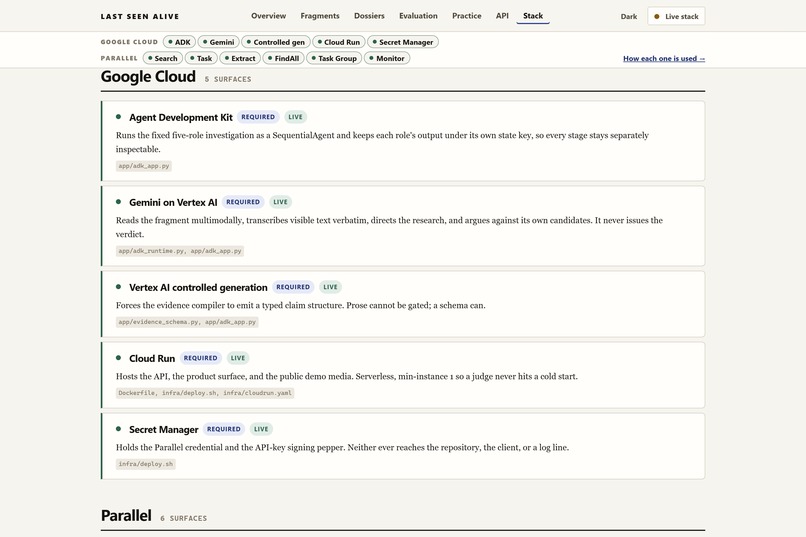
Task: Click the Google Cloud section heading
Action: pyautogui.click(x=148, y=77)
